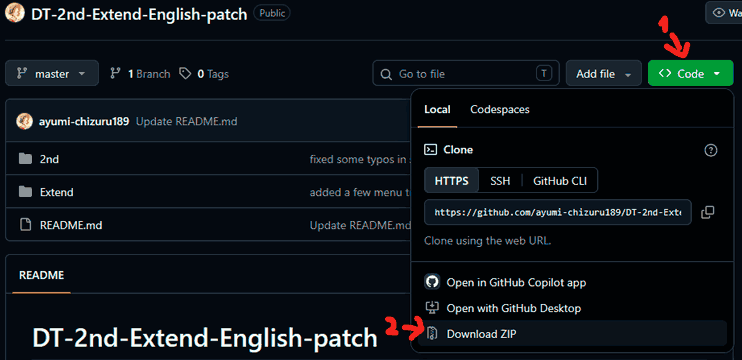Open the 'added a few menu' commit message

(x=361, y=192)
